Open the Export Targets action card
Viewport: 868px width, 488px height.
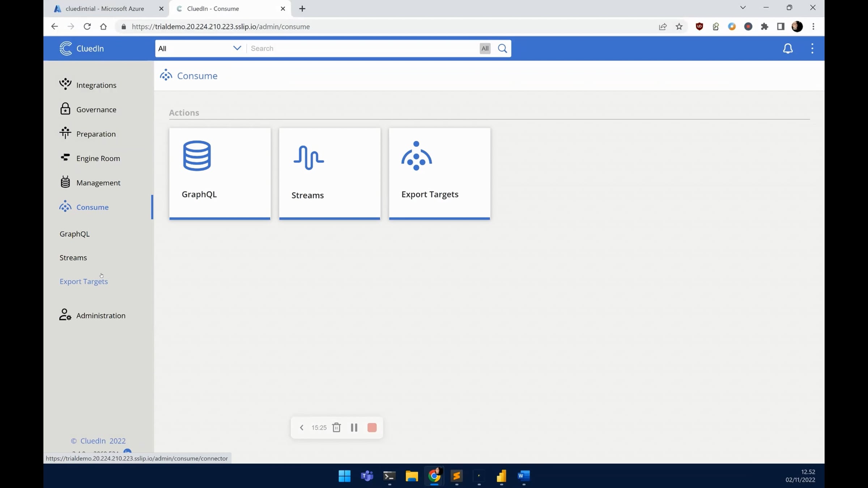coord(440,174)
